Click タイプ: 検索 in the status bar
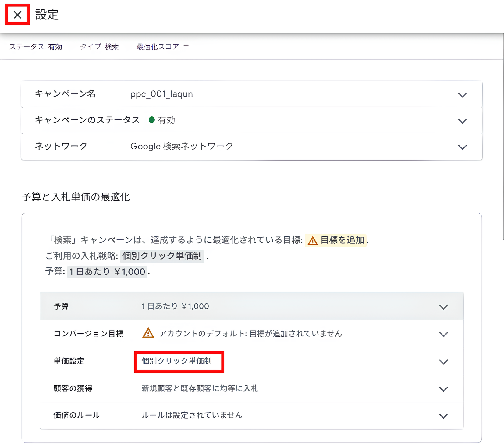504x446 pixels. pyautogui.click(x=99, y=47)
